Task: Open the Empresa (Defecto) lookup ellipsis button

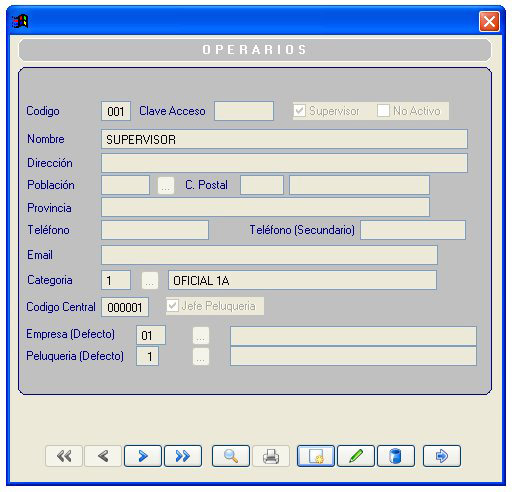Action: (x=201, y=335)
